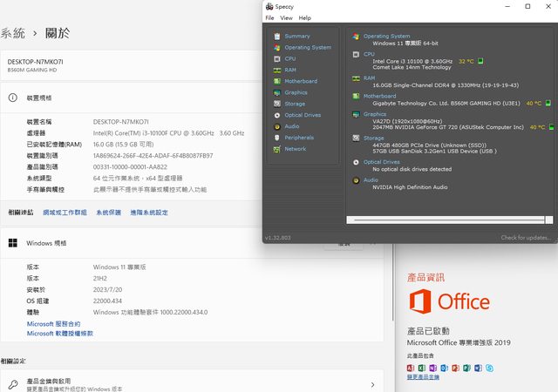Open the File menu in Speccy
The height and width of the screenshot is (392, 558).
point(269,17)
